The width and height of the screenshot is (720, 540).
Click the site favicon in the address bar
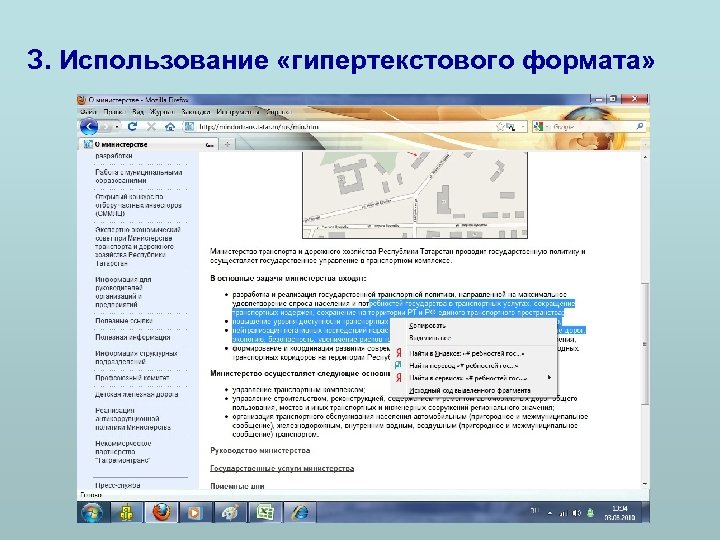(189, 126)
